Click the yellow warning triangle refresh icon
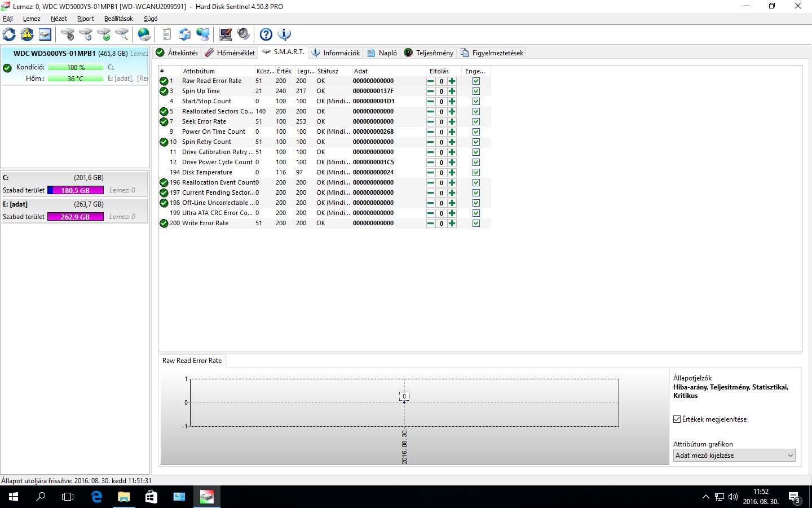This screenshot has height=508, width=812. pyautogui.click(x=27, y=34)
